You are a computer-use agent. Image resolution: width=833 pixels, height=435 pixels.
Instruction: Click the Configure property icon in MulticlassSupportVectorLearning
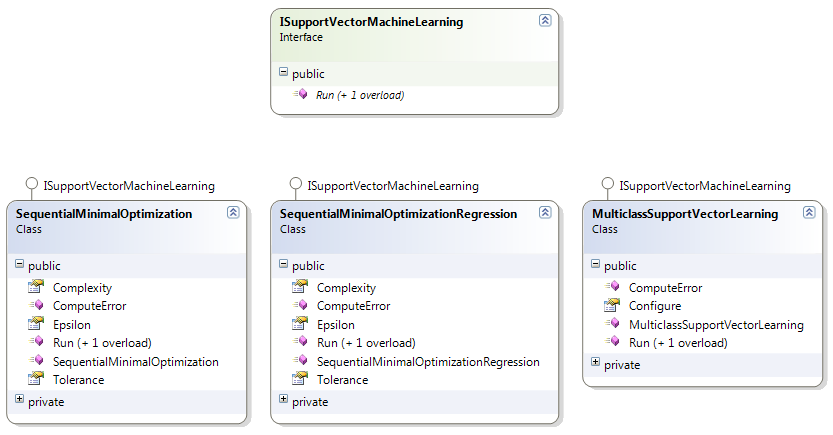612,305
